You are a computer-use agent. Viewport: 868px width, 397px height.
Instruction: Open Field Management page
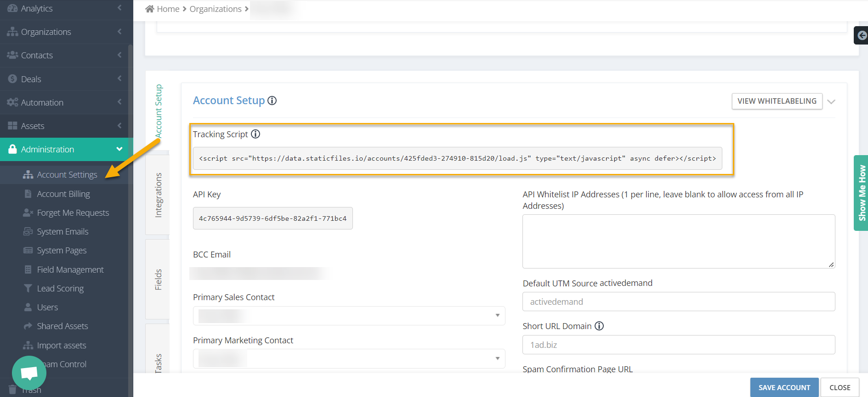[x=70, y=269]
